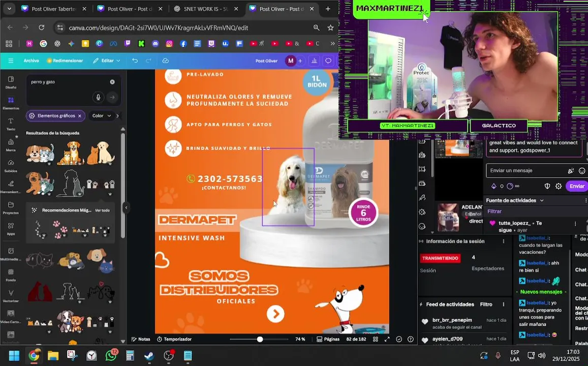The height and width of the screenshot is (366, 588).
Task: Open the Canva hamburger main menu
Action: (x=11, y=61)
